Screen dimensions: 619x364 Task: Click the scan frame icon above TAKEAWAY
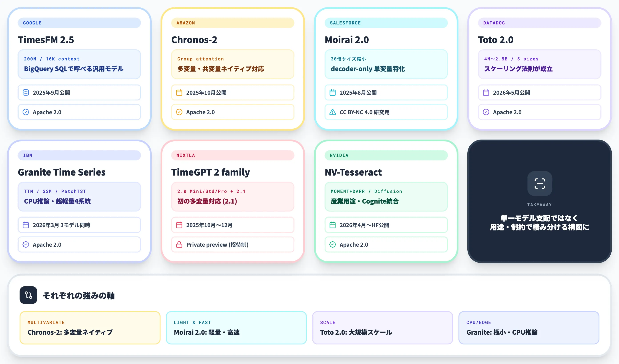[540, 184]
